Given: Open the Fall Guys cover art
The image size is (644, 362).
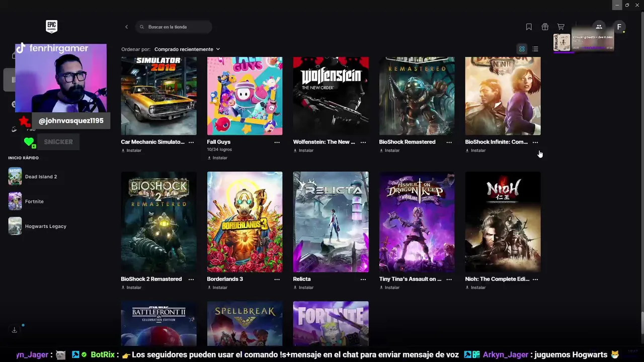Looking at the screenshot, I should pyautogui.click(x=245, y=96).
